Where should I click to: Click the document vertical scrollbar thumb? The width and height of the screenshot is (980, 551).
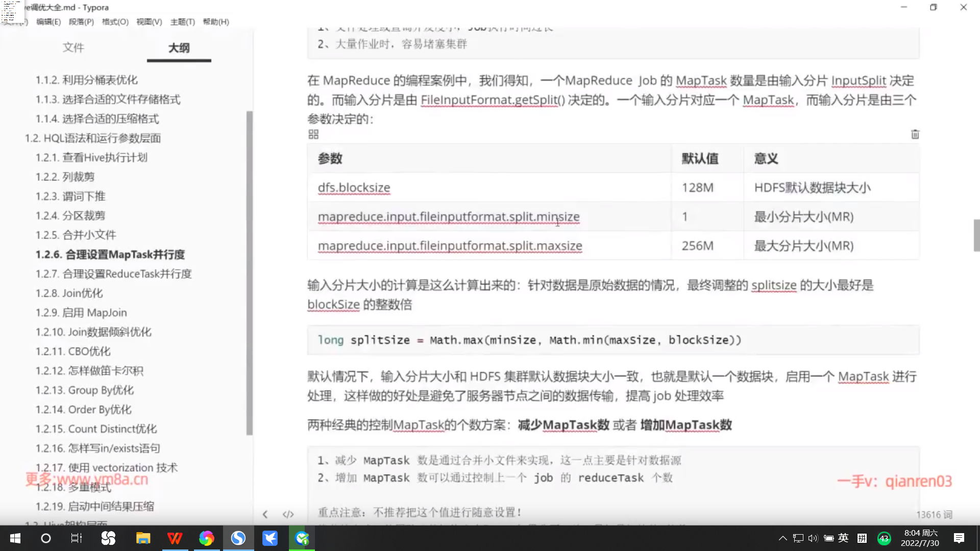[976, 235]
